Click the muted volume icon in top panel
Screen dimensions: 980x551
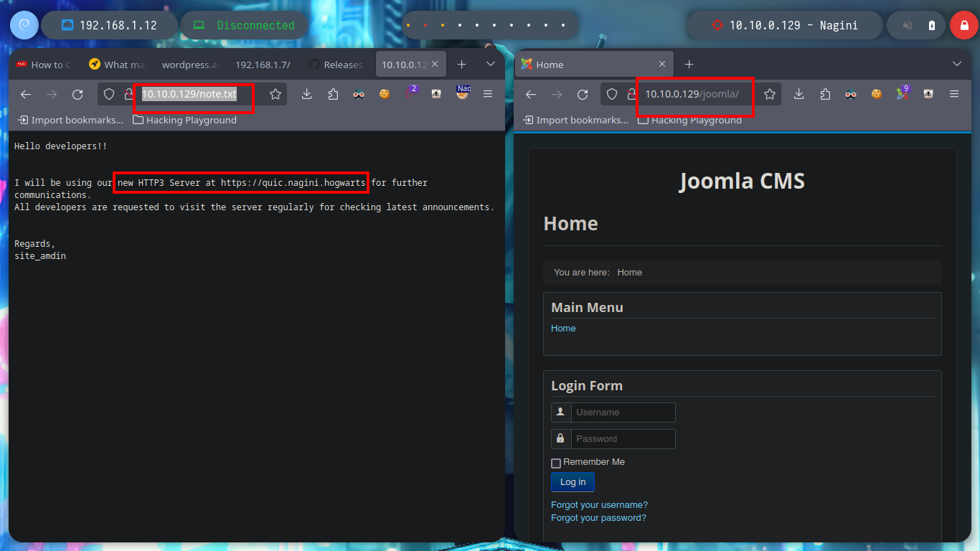(x=908, y=25)
